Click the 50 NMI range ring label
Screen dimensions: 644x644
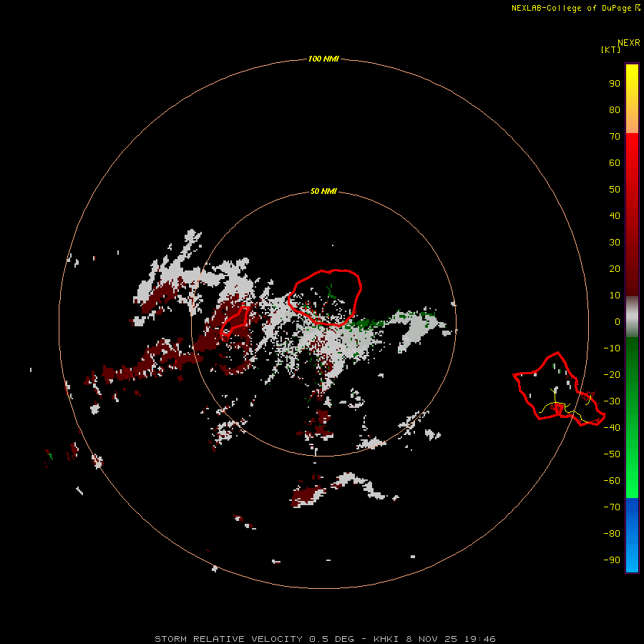click(323, 191)
